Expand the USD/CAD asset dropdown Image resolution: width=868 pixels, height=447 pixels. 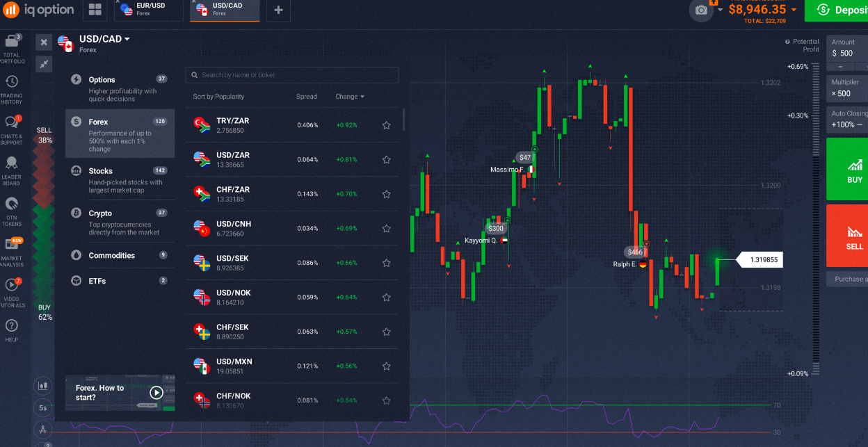tap(127, 40)
